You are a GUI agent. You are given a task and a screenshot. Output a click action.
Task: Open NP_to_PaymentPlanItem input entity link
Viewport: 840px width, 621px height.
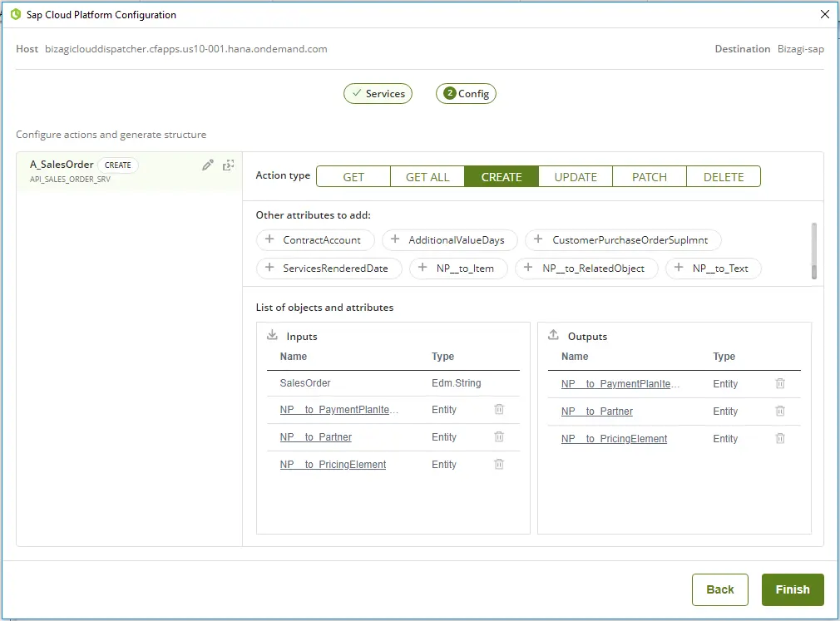point(339,410)
